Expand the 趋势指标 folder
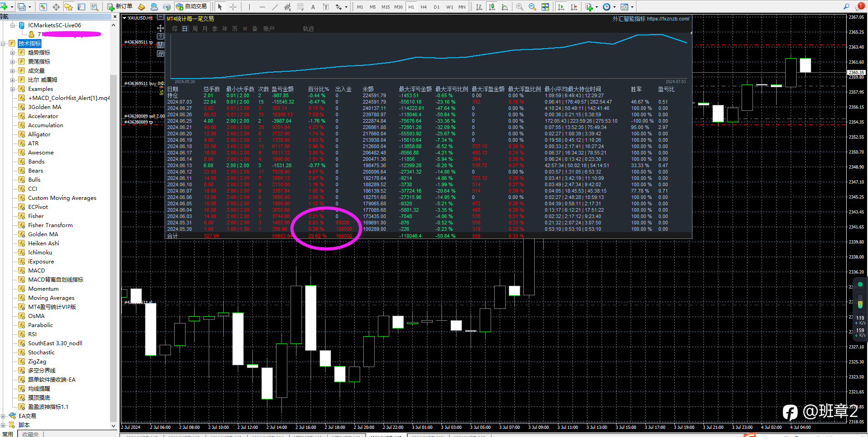 13,53
